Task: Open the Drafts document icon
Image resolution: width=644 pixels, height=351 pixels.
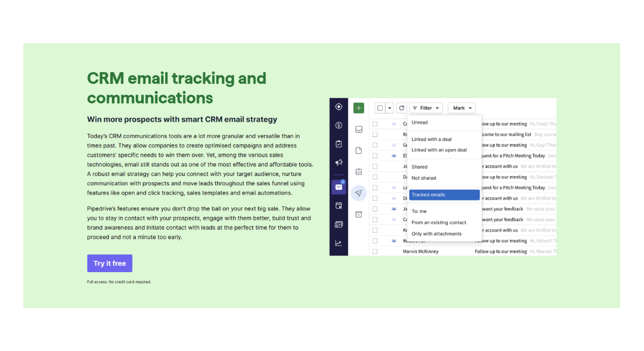Action: click(x=358, y=151)
